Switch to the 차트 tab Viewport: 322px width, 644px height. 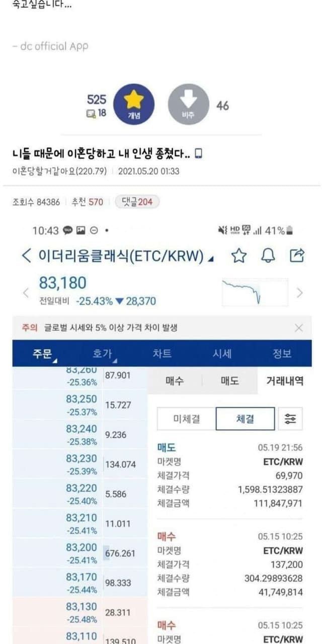pyautogui.click(x=162, y=354)
